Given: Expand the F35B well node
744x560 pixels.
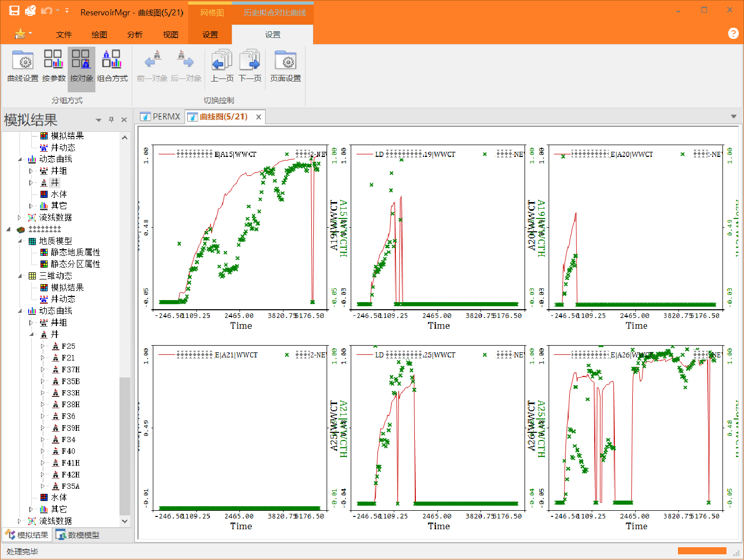Looking at the screenshot, I should pos(43,382).
